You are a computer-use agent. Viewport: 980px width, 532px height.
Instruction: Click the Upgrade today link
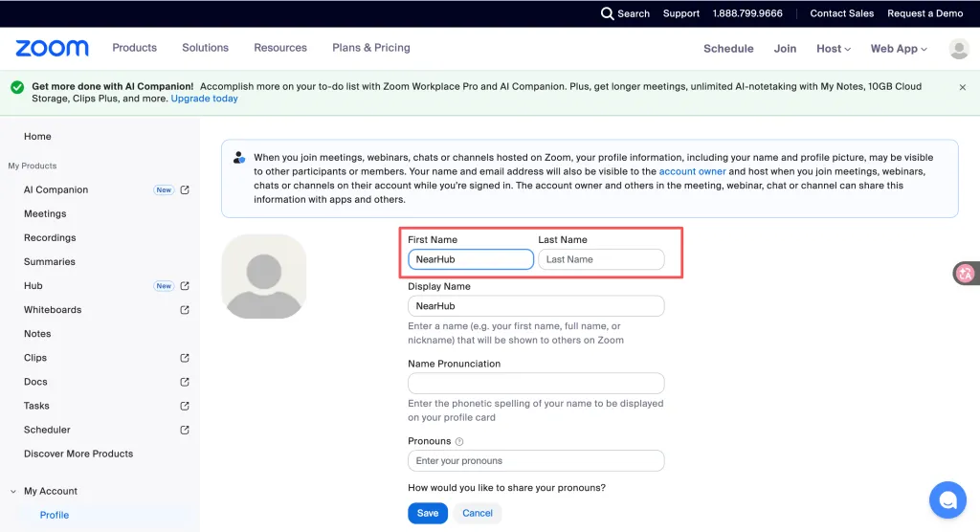pyautogui.click(x=205, y=99)
